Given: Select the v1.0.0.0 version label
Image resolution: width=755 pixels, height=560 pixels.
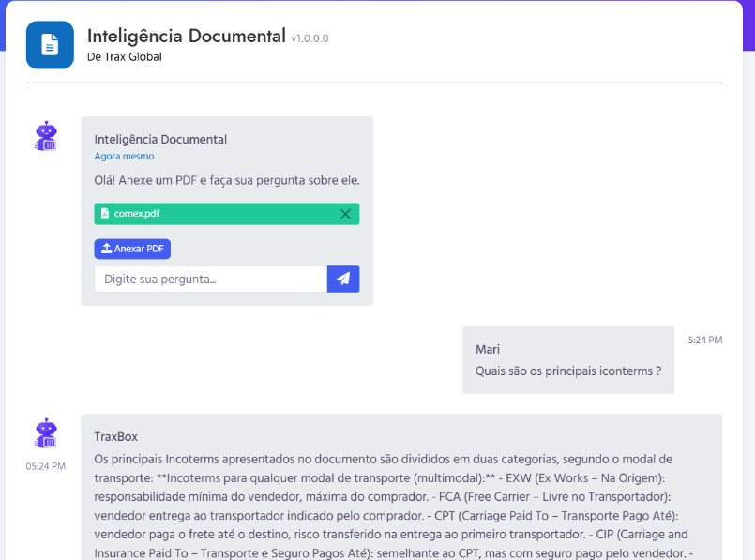Looking at the screenshot, I should pos(308,39).
